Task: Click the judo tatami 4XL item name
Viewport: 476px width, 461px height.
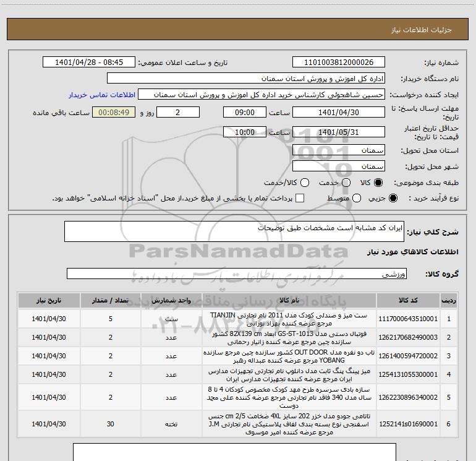Action: [x=289, y=424]
